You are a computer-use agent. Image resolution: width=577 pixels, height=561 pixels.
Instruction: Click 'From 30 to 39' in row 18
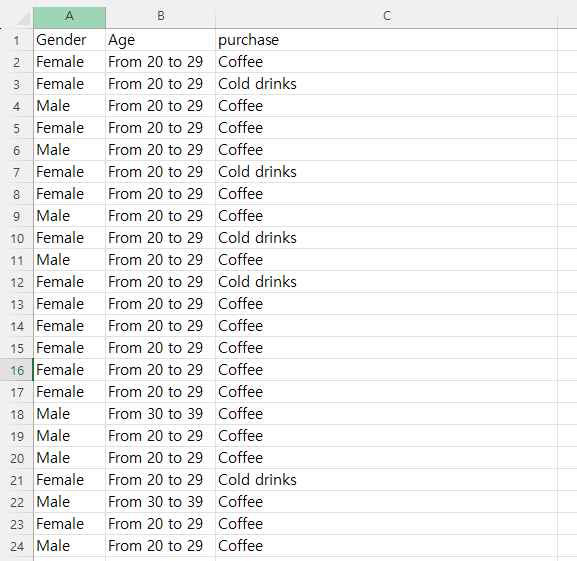tap(155, 414)
